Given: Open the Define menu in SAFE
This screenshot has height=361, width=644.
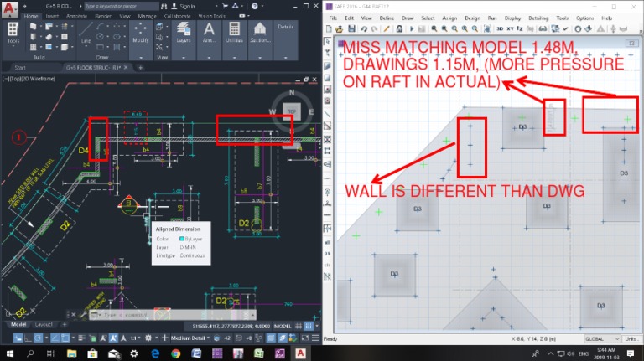Looking at the screenshot, I should click(387, 18).
